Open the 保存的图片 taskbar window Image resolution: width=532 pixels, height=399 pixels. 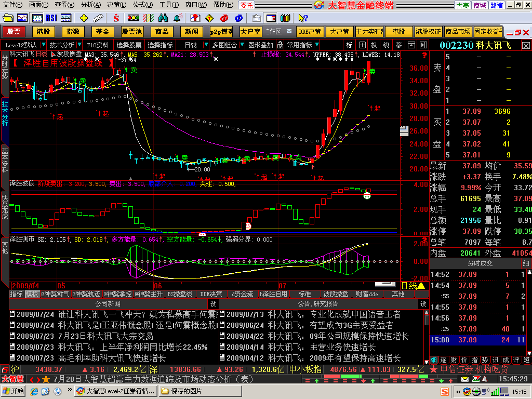[x=200, y=391]
